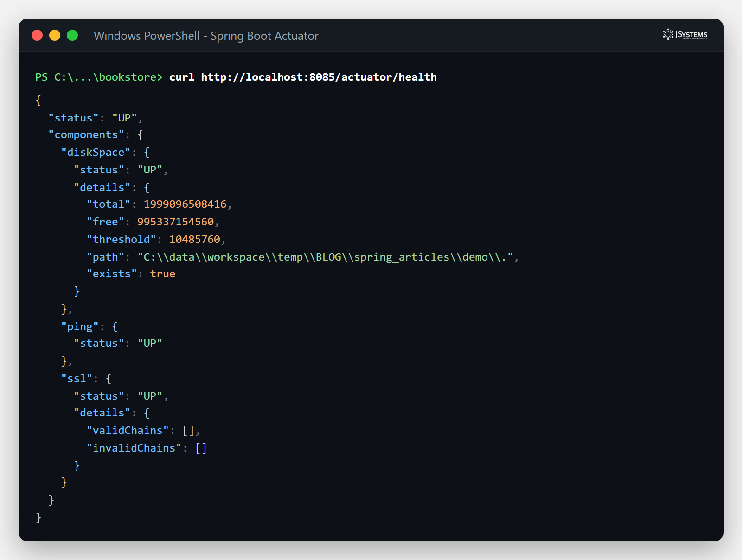Click the opening brace of the JSON output

[x=38, y=100]
